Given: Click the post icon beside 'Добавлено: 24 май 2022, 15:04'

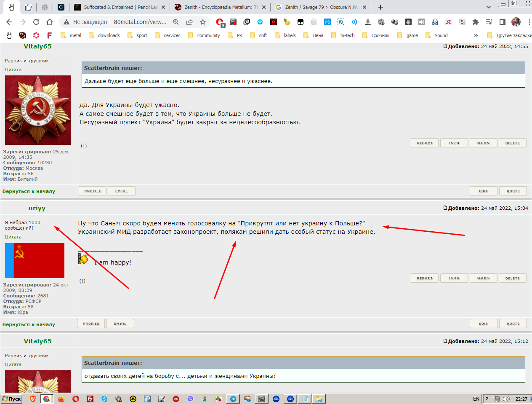Looking at the screenshot, I should click(x=445, y=208).
